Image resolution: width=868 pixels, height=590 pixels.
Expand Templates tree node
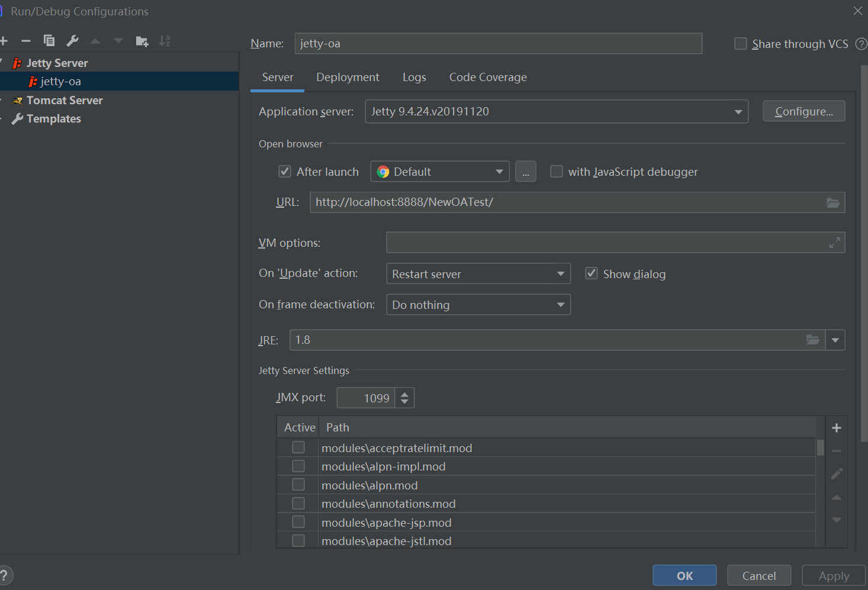pyautogui.click(x=1, y=118)
